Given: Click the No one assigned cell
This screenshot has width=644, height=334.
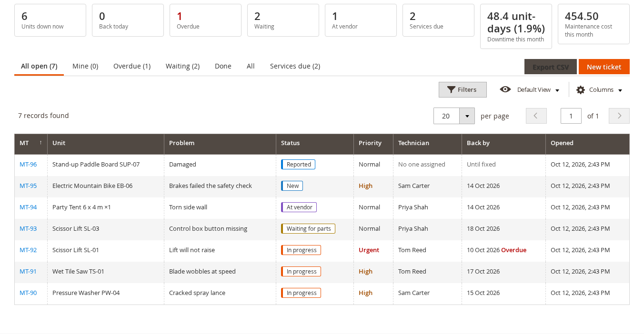Looking at the screenshot, I should click(427, 164).
